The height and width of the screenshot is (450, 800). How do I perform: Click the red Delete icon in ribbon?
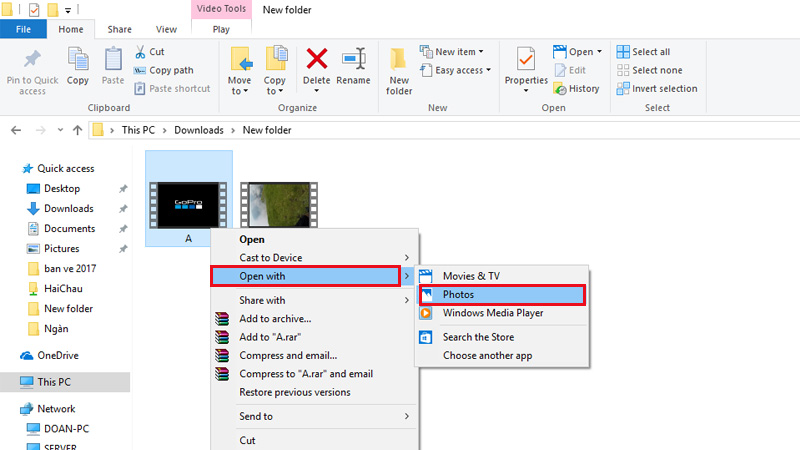click(x=316, y=60)
